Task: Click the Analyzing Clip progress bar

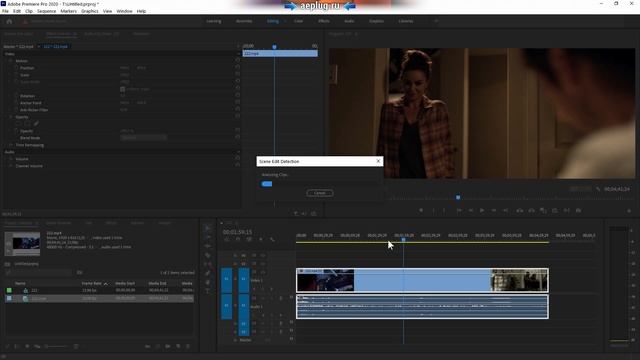Action: coord(320,184)
